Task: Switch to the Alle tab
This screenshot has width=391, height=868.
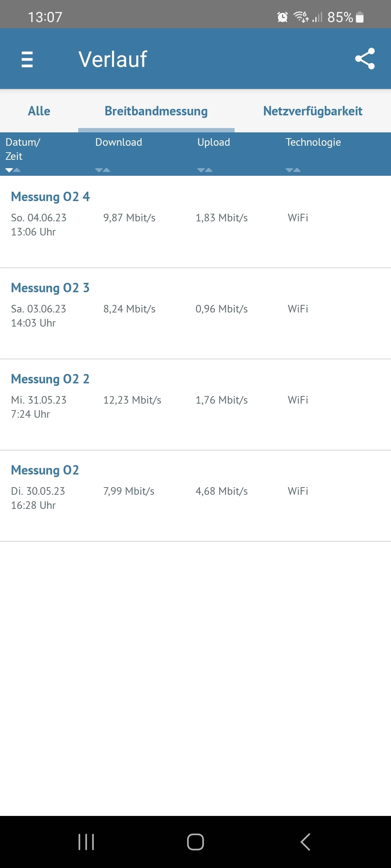Action: pos(39,111)
